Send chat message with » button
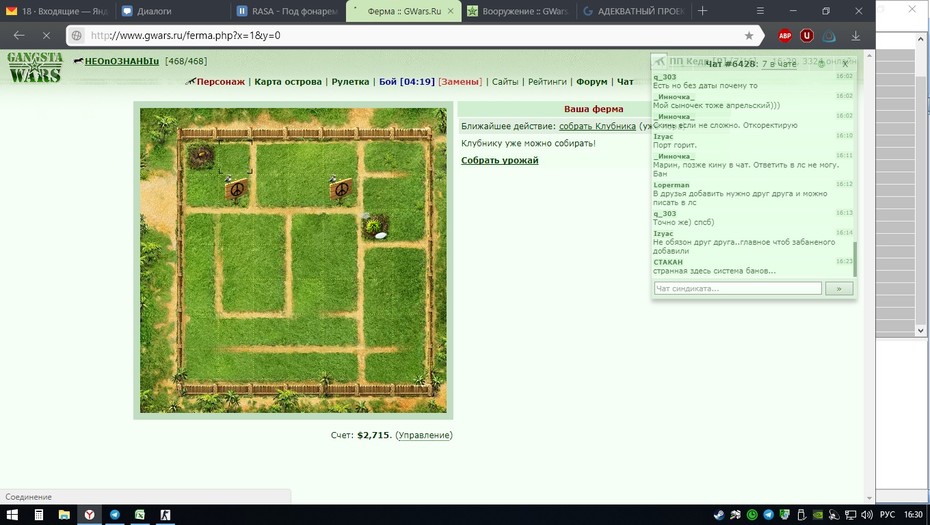Viewport: 930px width, 525px height. pos(839,288)
